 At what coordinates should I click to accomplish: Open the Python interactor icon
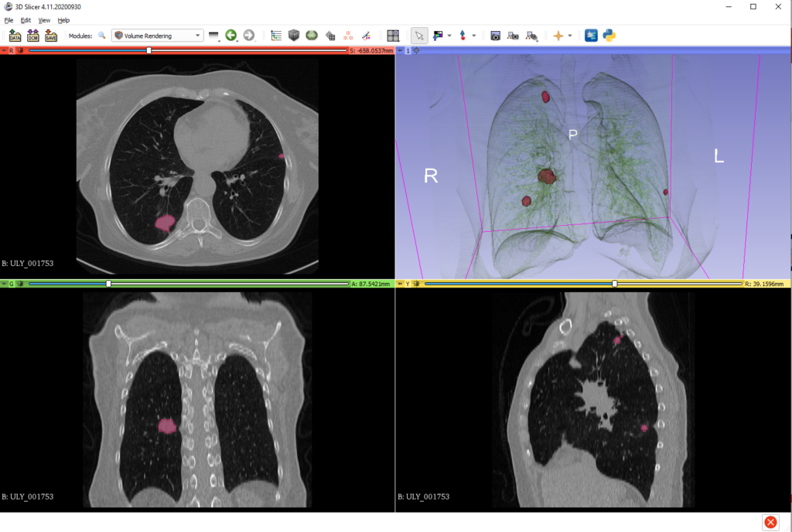(609, 36)
